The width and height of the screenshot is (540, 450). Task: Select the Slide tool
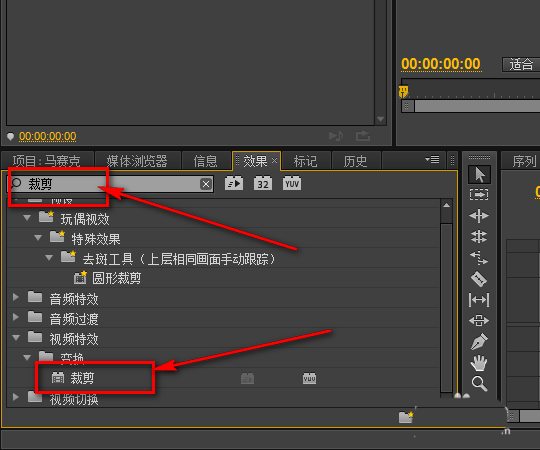479,321
